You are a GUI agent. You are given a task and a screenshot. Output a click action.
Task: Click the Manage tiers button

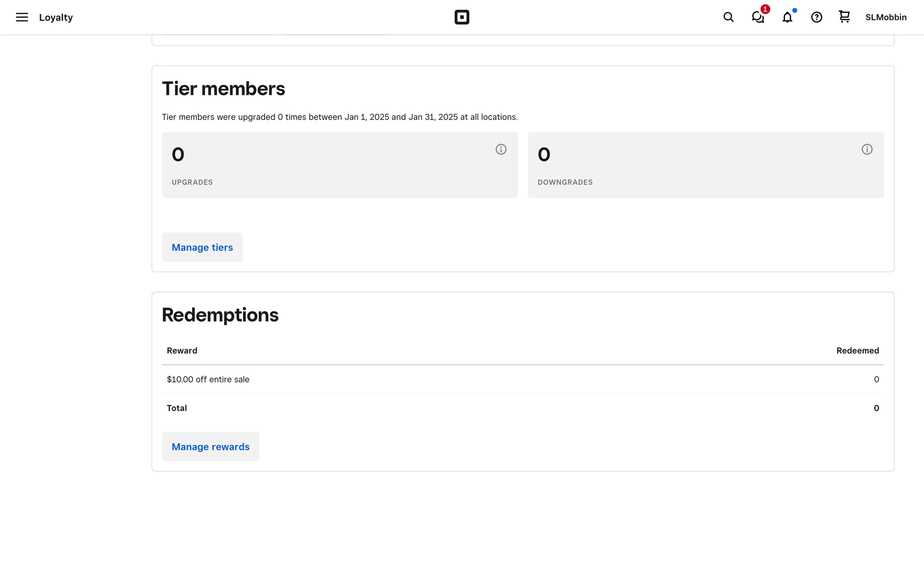202,247
